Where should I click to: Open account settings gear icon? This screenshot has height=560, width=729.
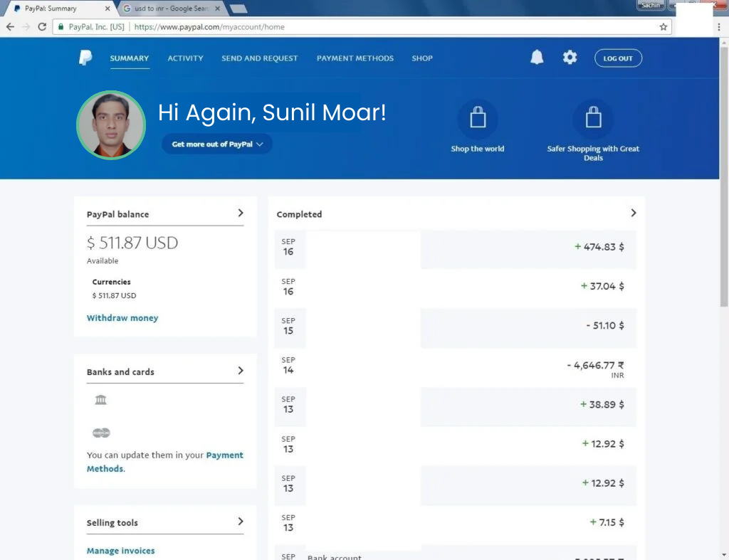coord(570,58)
